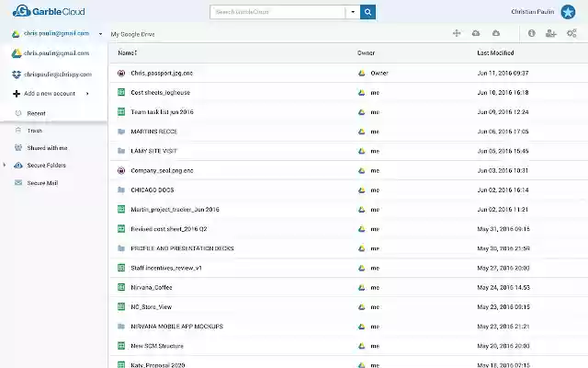
Task: Click the blue star profile avatar
Action: point(568,12)
